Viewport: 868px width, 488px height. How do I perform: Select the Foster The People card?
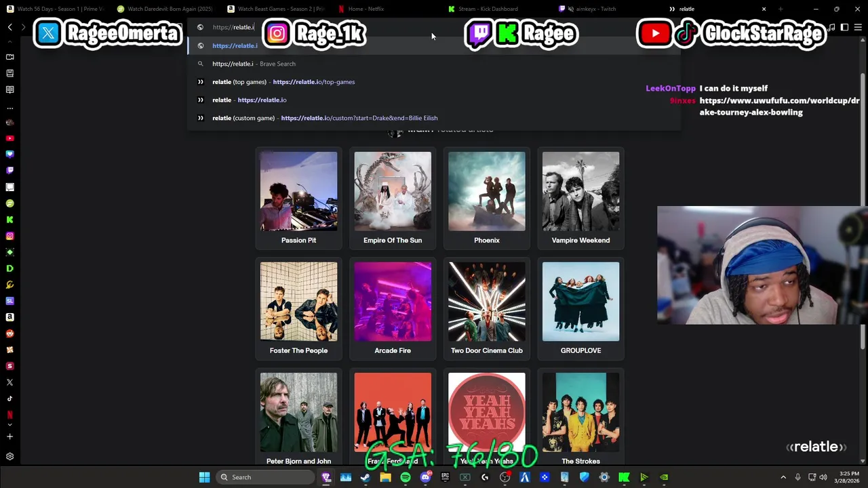pyautogui.click(x=298, y=308)
